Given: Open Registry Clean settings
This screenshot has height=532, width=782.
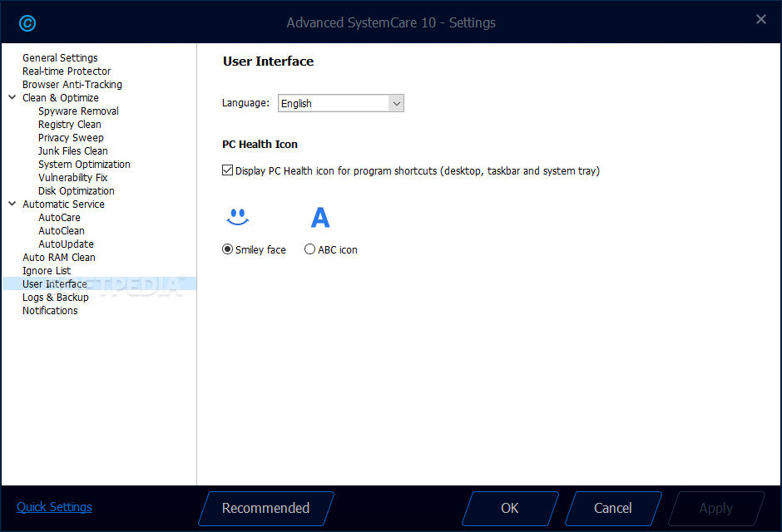Looking at the screenshot, I should click(69, 125).
